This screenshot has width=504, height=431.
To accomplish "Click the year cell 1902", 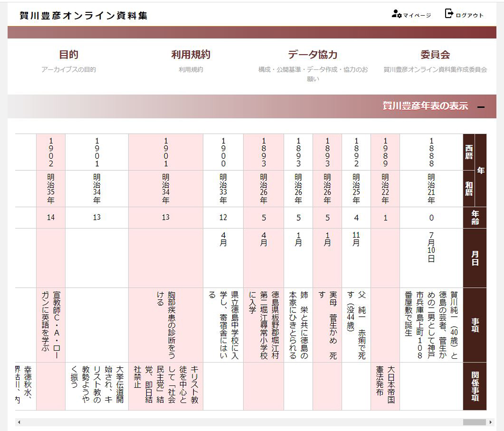I will (x=51, y=152).
